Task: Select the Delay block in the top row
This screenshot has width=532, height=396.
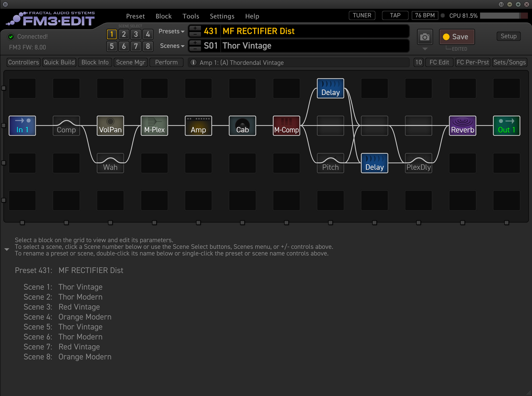Action: point(331,88)
